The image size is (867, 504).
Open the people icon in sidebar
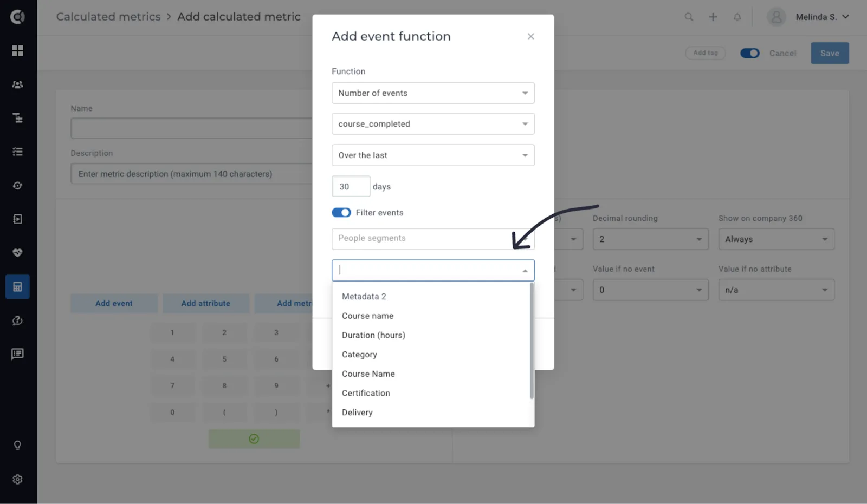pyautogui.click(x=17, y=84)
